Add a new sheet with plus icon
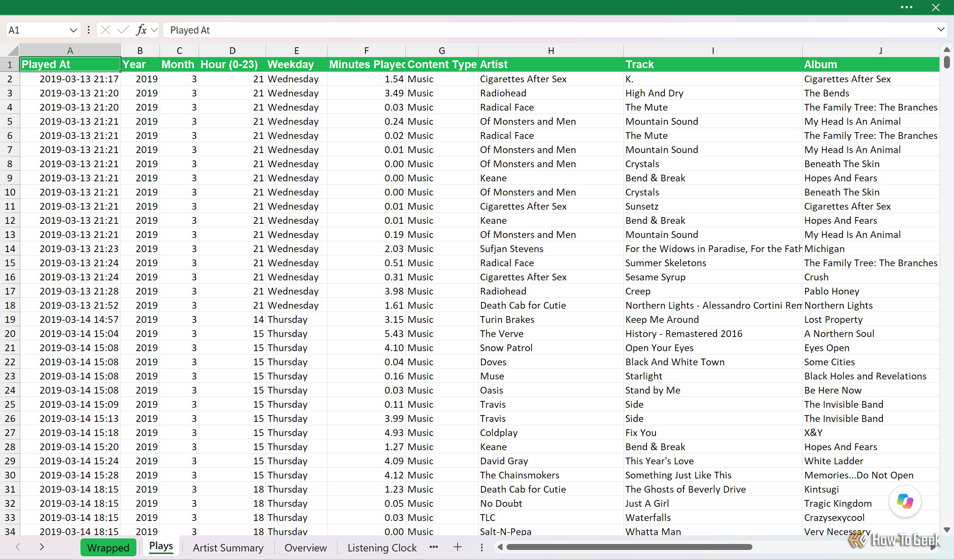The image size is (954, 560). pos(457,547)
